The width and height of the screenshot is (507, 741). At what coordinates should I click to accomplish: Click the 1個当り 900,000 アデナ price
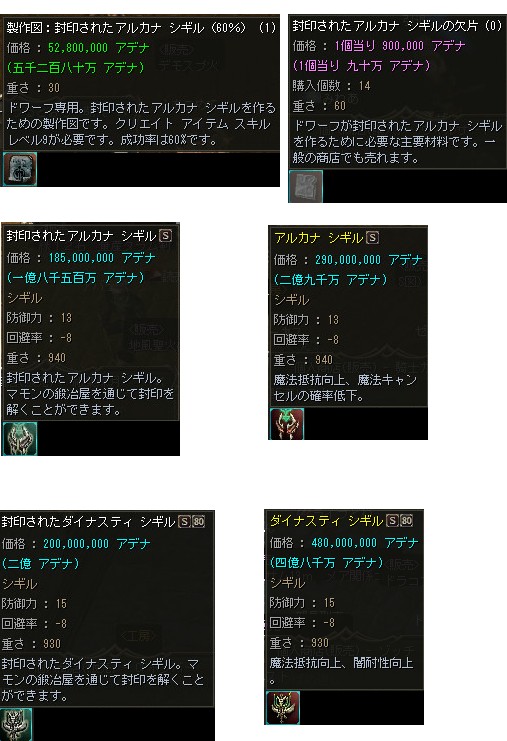coord(400,46)
